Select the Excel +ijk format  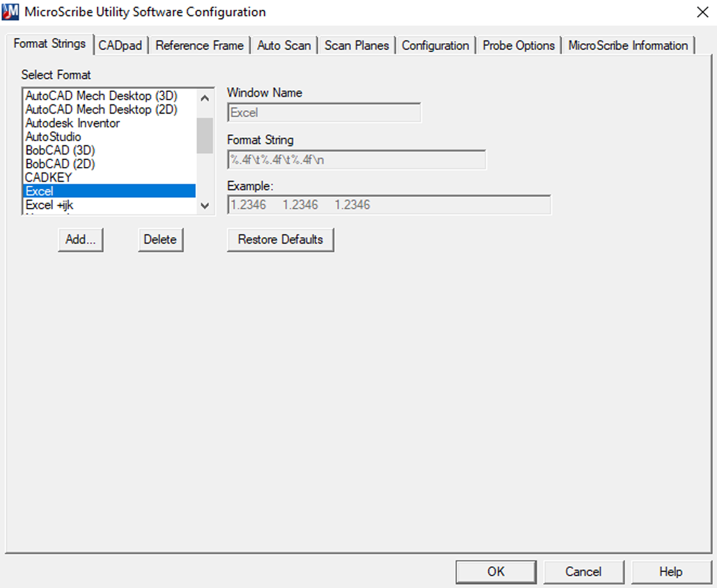(x=110, y=205)
